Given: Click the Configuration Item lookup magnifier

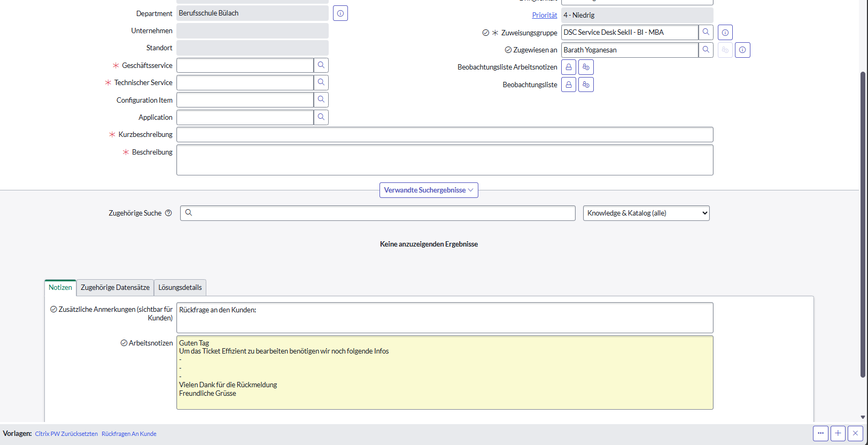Looking at the screenshot, I should point(321,100).
